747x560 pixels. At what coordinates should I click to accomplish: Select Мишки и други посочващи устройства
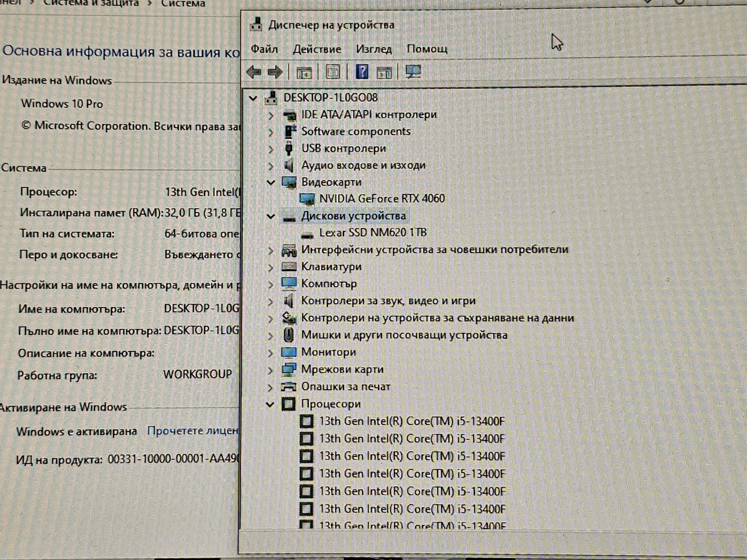404,335
